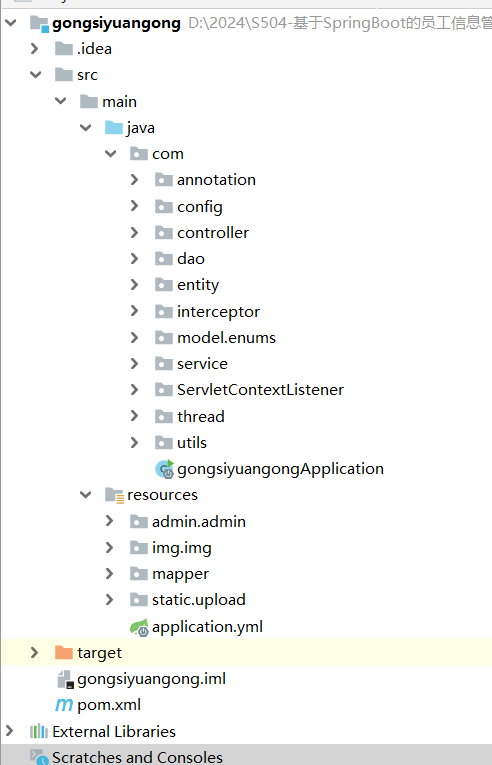This screenshot has width=492, height=765.
Task: Select the ServletContextListener package
Action: click(260, 390)
